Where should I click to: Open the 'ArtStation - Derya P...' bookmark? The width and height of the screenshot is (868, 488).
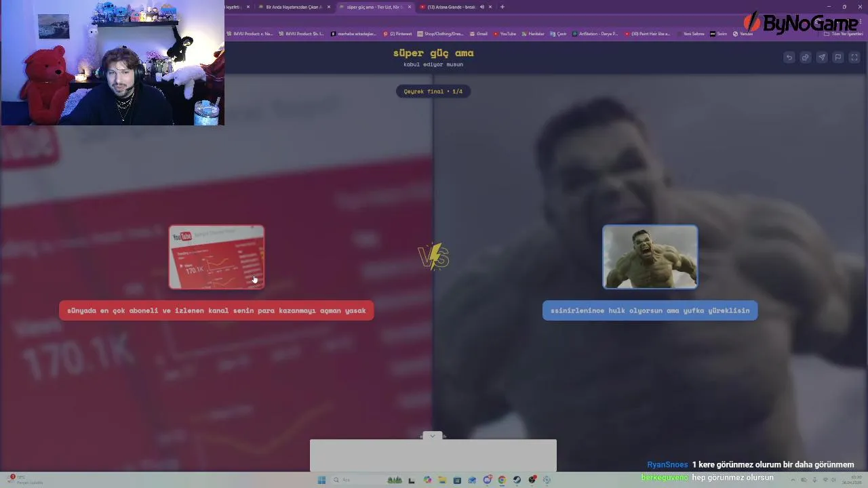pos(595,34)
